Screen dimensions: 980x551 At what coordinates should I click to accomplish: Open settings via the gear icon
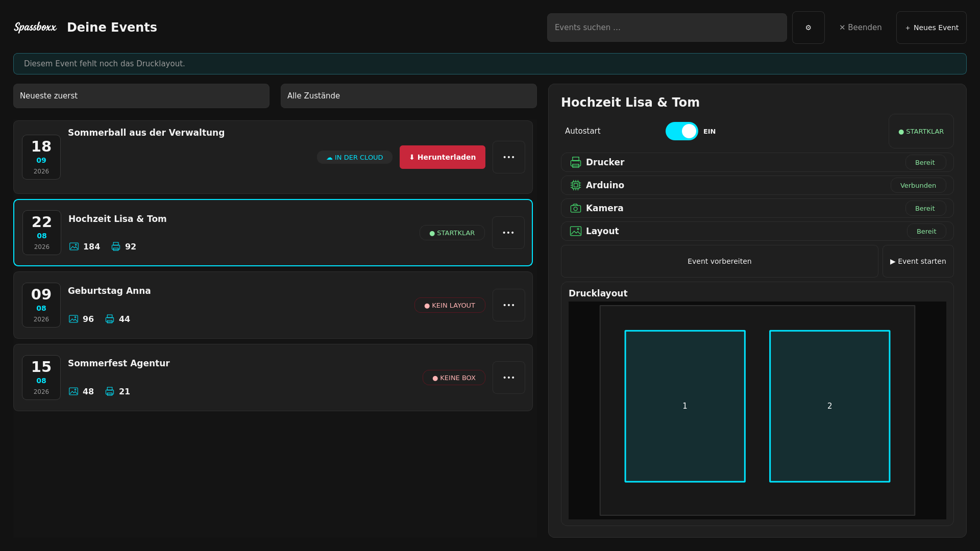click(x=808, y=28)
